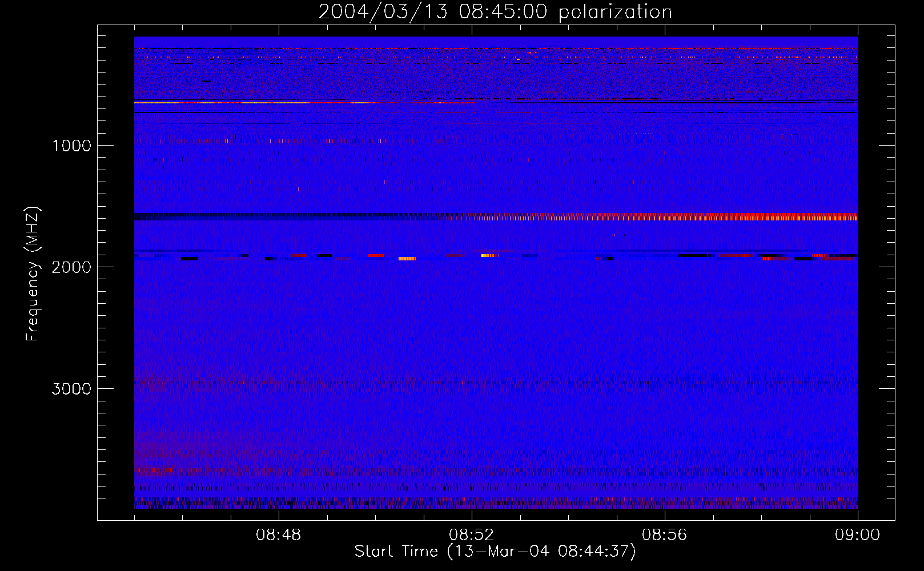Click the "1000" frequency tick label
Viewport: 924px width, 571px height.
[71, 146]
